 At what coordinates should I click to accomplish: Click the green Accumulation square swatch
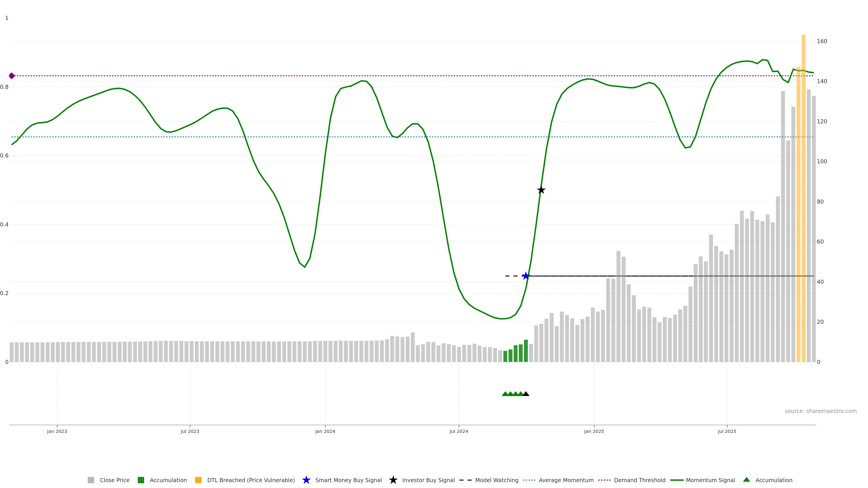point(141,480)
